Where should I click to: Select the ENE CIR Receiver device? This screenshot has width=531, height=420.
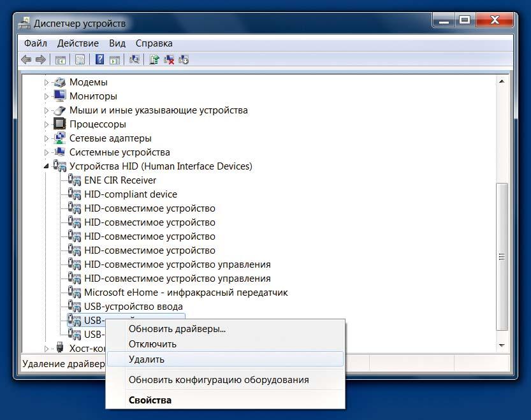point(120,180)
